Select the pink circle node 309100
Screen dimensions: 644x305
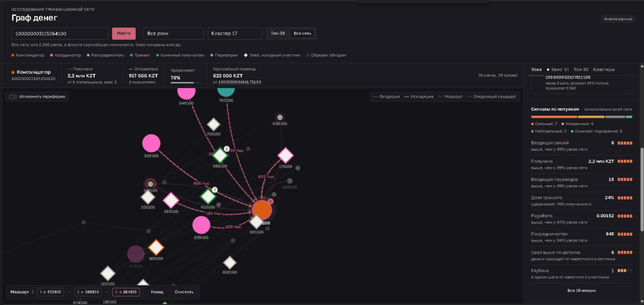[151, 143]
